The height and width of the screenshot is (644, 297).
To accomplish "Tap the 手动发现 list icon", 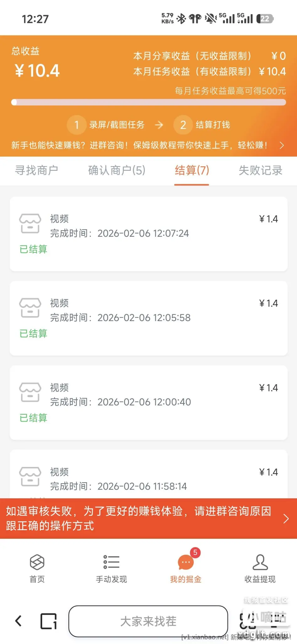I will [111, 562].
